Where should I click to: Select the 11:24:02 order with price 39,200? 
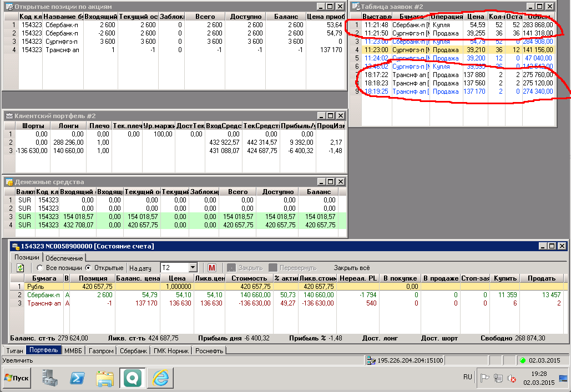pos(453,58)
